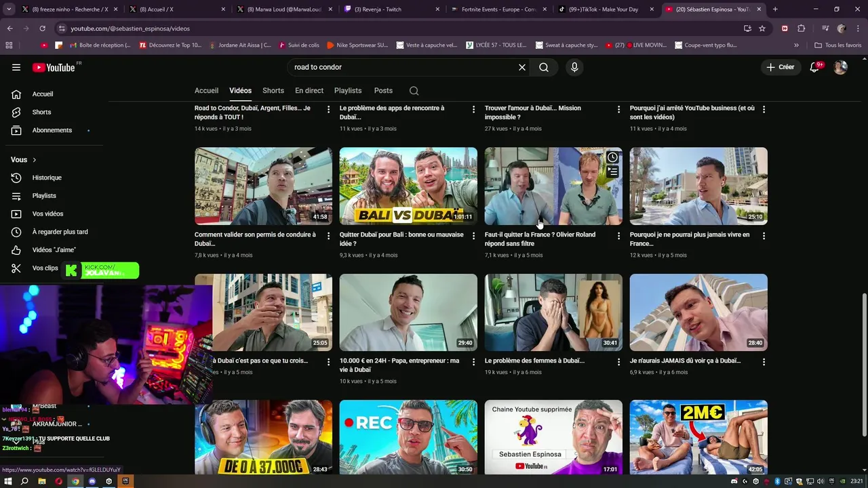Screen dimensions: 868x488
Task: Open options for 'Le problème des apps de rencontre'
Action: pos(474,109)
